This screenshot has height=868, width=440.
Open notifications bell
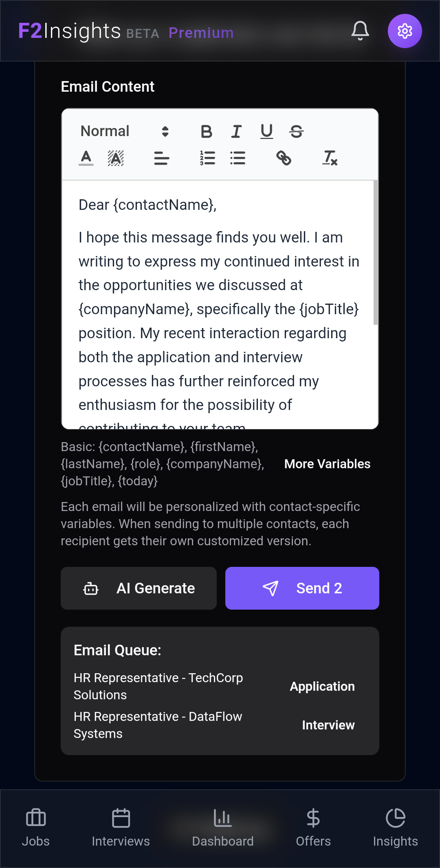(x=360, y=31)
